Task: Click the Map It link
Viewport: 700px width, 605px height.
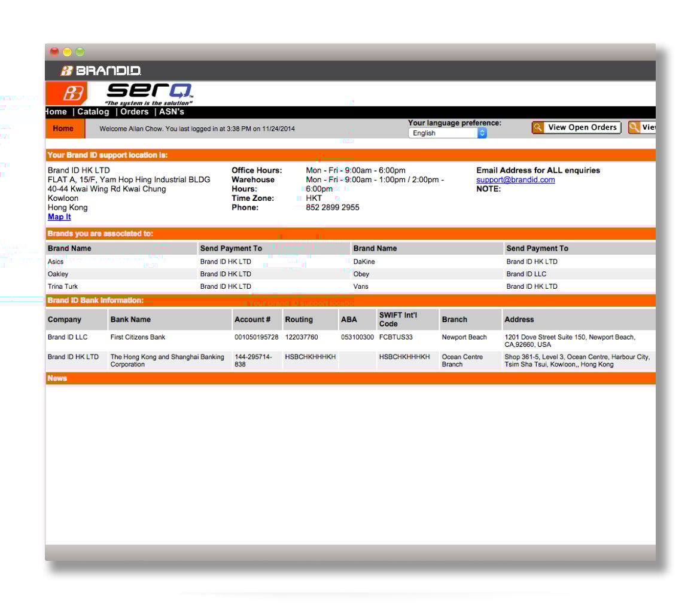Action: tap(59, 217)
